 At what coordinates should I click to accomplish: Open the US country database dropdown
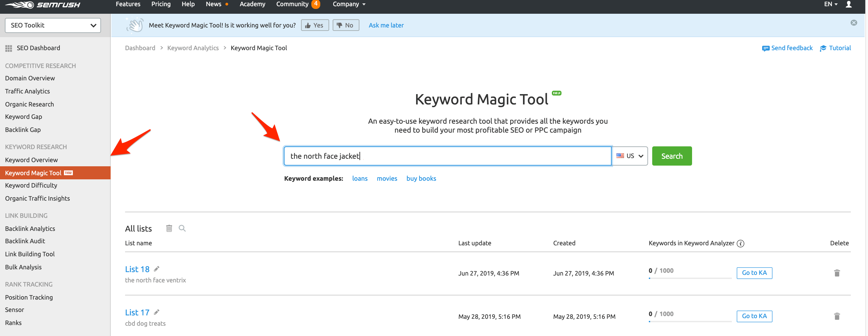[x=630, y=156]
